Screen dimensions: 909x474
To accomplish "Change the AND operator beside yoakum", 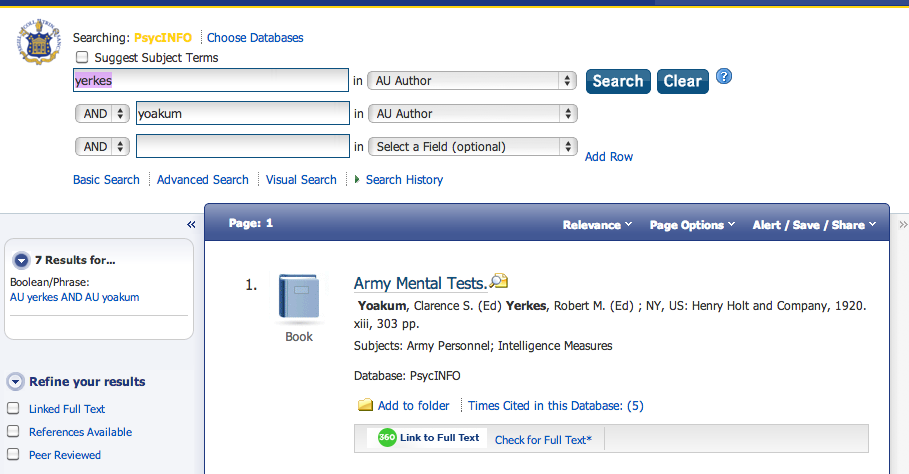I will click(x=102, y=114).
